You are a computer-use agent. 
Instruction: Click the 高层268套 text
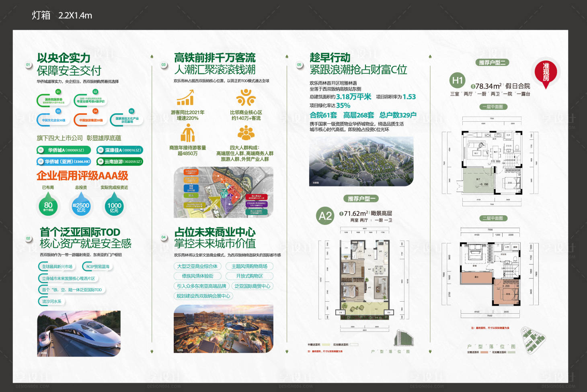pyautogui.click(x=358, y=115)
